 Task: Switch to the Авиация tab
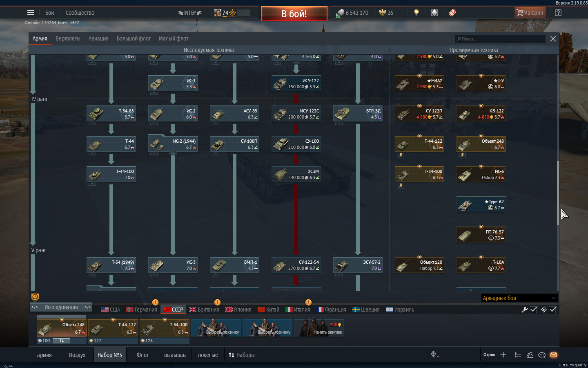point(98,38)
